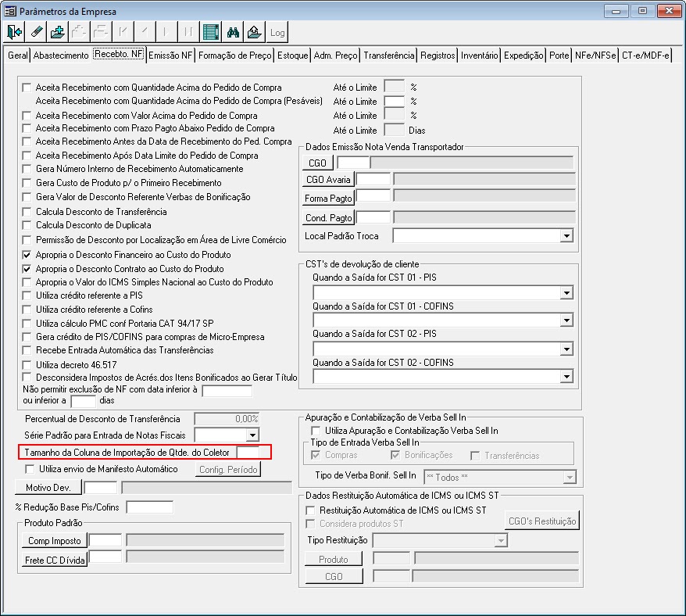Check Utiliza decreto 46.517
This screenshot has width=686, height=616.
pyautogui.click(x=27, y=365)
